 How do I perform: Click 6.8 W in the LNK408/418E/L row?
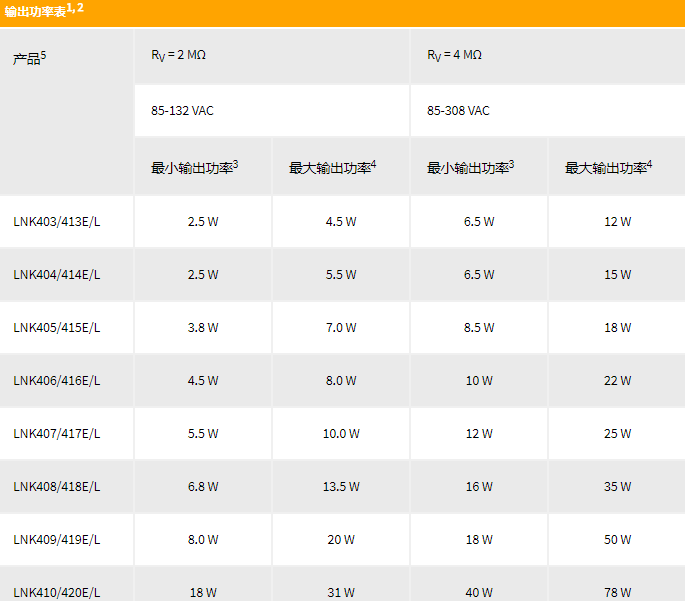pos(203,487)
